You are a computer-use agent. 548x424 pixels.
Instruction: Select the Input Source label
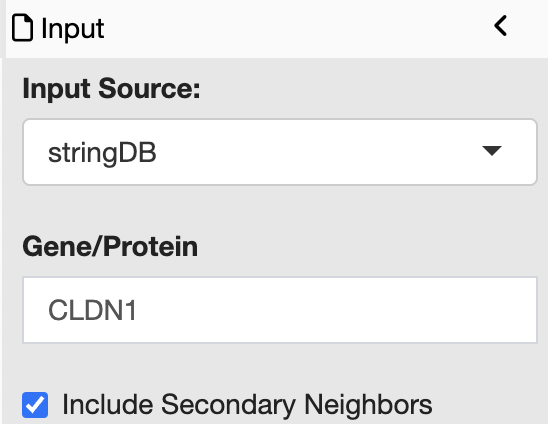pyautogui.click(x=111, y=89)
